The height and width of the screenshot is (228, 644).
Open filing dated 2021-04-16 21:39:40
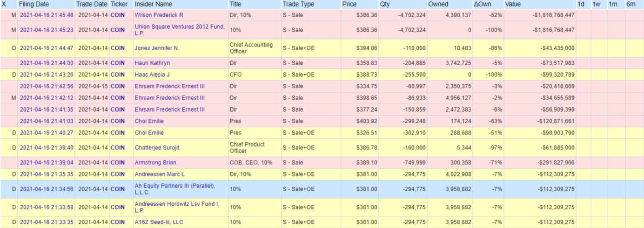click(x=47, y=148)
